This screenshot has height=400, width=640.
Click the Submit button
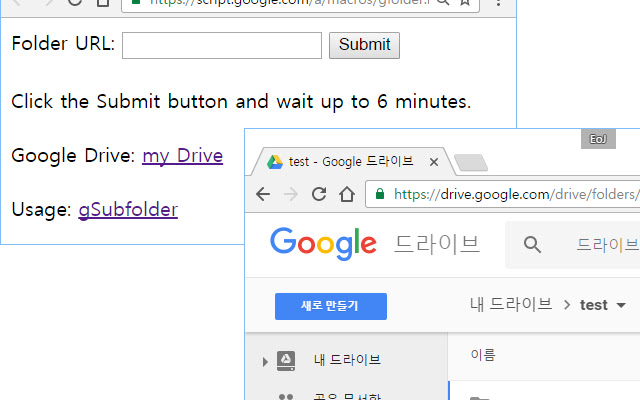click(x=364, y=45)
